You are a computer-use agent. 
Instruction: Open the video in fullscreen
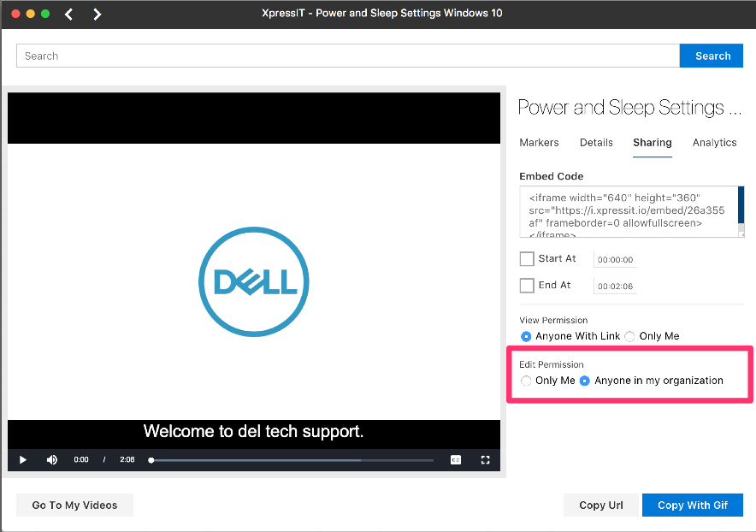(486, 459)
